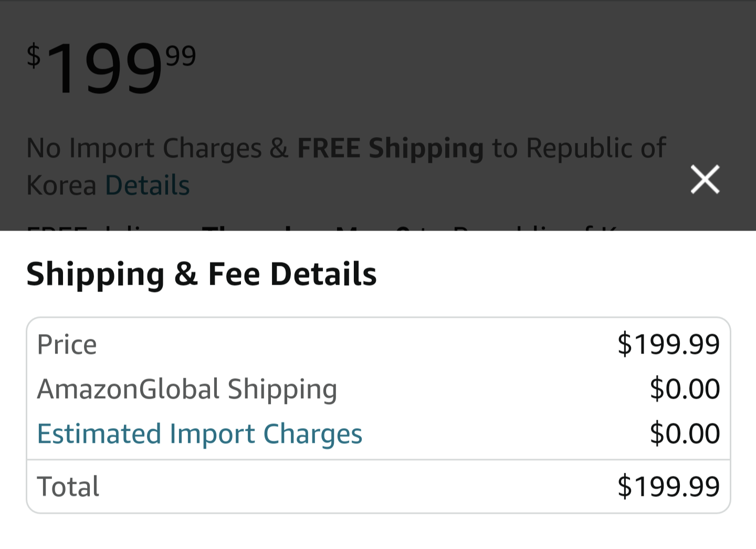Image resolution: width=756 pixels, height=549 pixels.
Task: Tap the AmazonGlobal Shipping $0.00 amount
Action: tap(684, 389)
